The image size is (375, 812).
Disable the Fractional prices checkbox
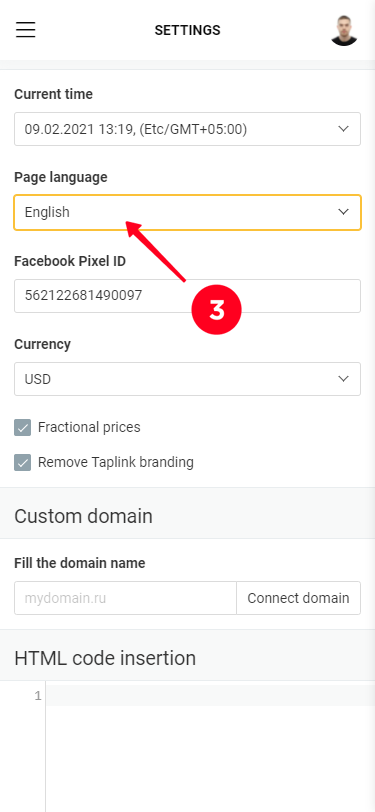pyautogui.click(x=23, y=428)
